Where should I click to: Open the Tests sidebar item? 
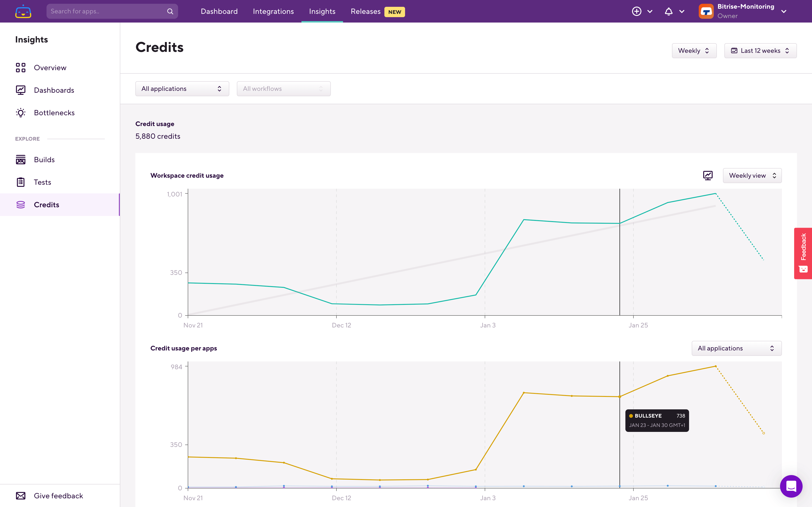[x=42, y=182]
